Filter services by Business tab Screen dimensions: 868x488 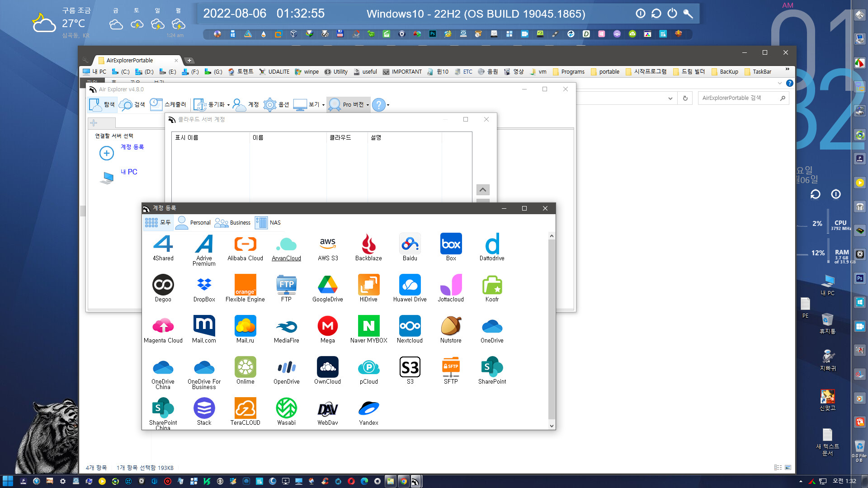(x=232, y=222)
